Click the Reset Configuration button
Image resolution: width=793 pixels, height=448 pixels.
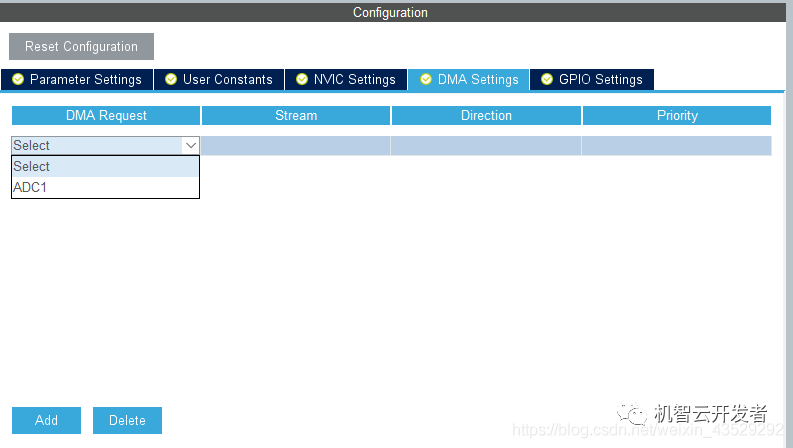pyautogui.click(x=81, y=47)
